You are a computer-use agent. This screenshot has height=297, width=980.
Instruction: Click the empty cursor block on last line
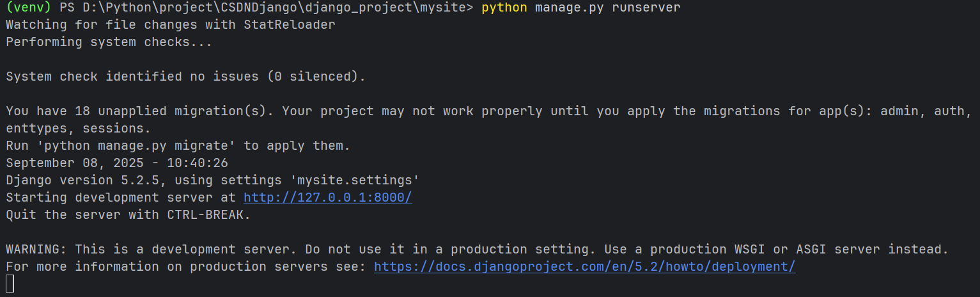tap(10, 284)
